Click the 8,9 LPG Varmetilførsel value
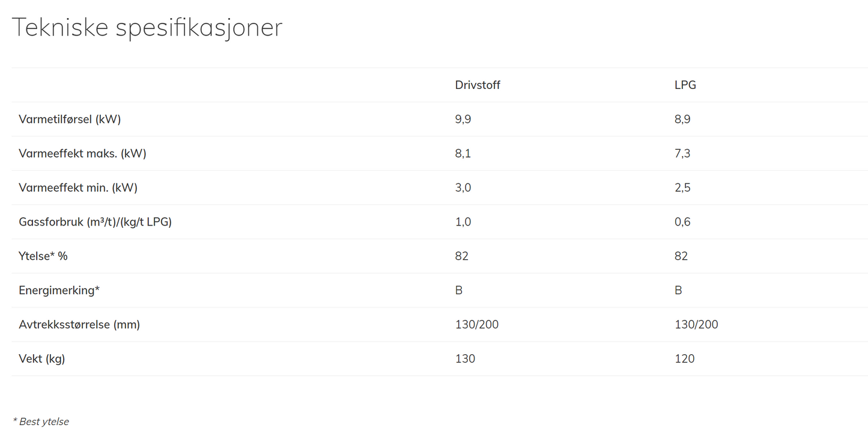The image size is (868, 448). coord(682,119)
